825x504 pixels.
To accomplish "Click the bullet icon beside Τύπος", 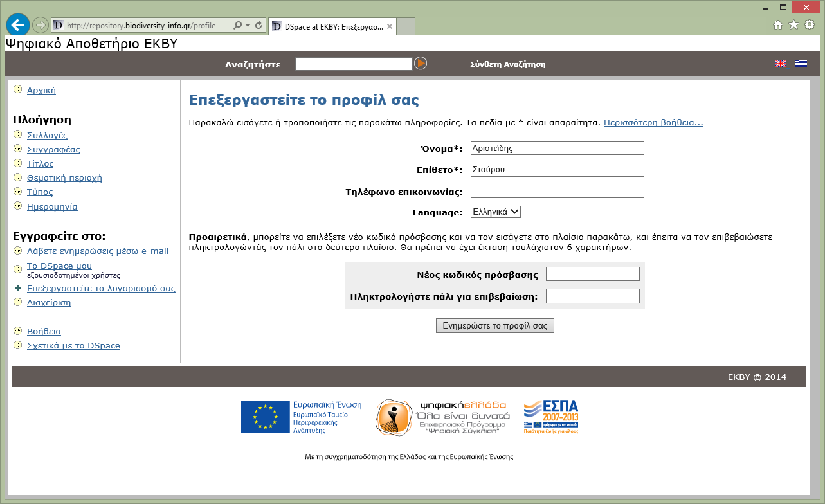I will click(17, 191).
